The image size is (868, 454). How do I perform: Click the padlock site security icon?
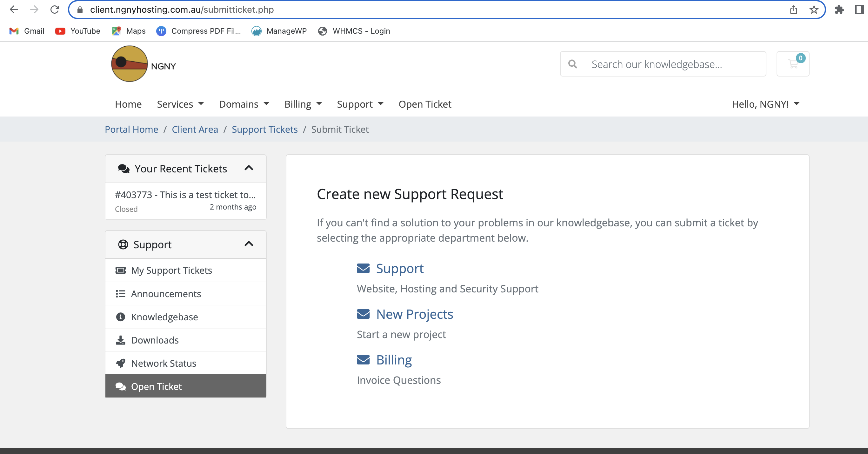coord(80,10)
